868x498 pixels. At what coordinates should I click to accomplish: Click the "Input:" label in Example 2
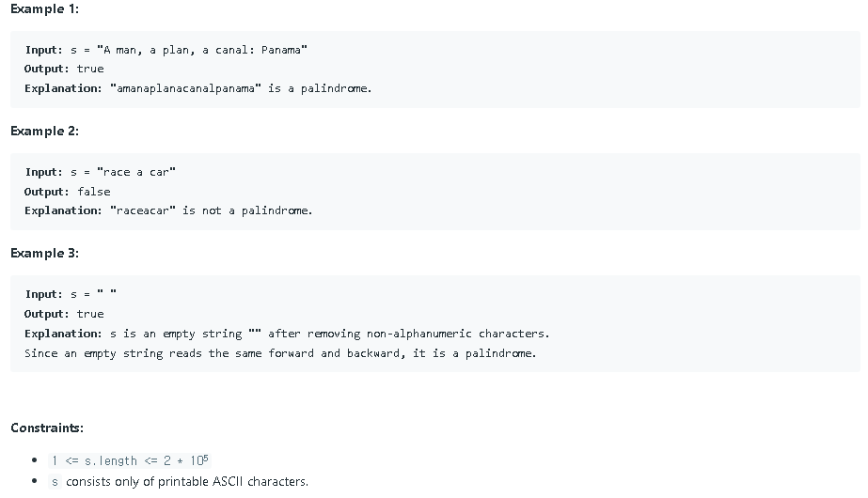[x=43, y=172]
